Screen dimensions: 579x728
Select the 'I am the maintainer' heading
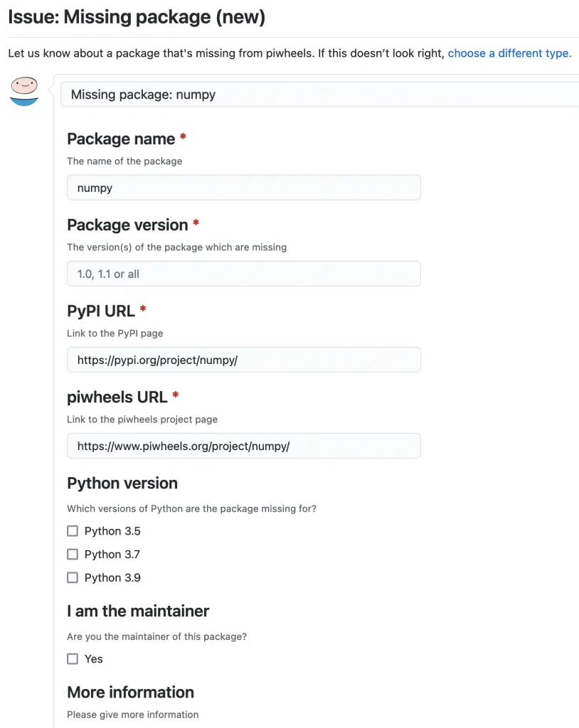tap(138, 611)
